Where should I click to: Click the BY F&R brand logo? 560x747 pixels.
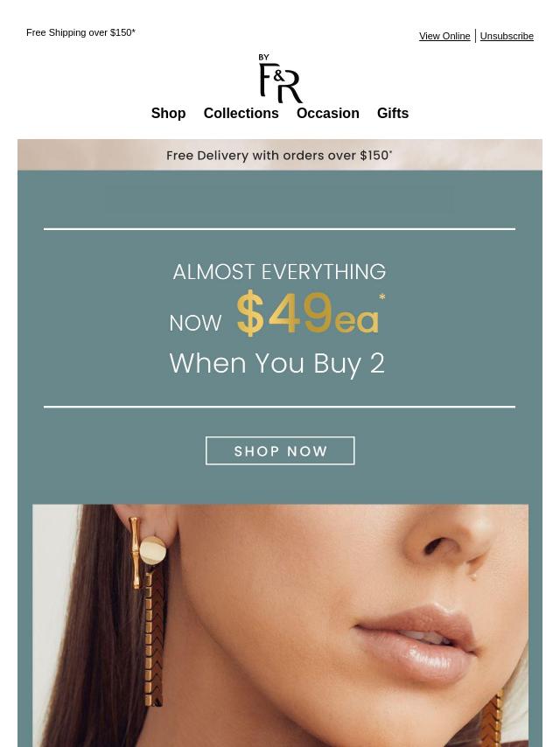point(280,78)
